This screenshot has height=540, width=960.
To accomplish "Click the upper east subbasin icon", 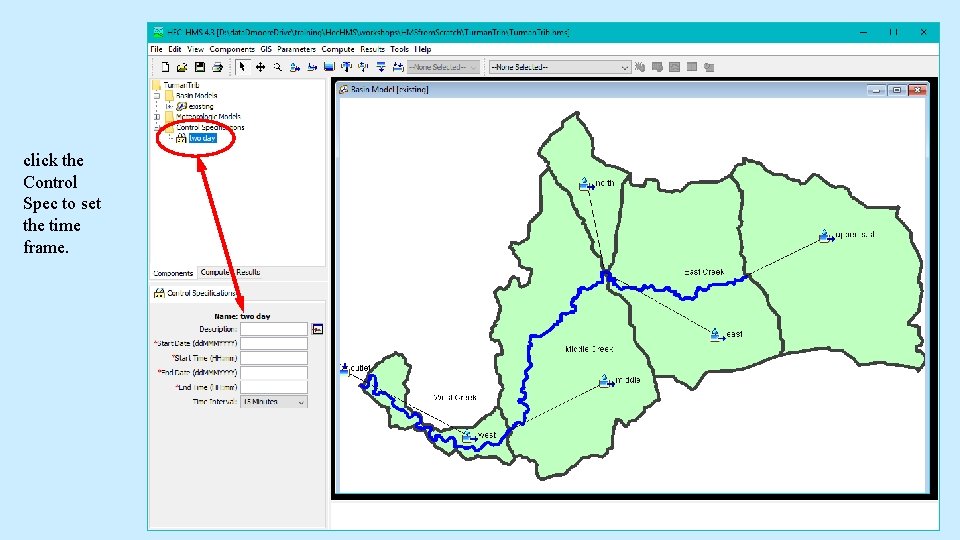I will 826,236.
